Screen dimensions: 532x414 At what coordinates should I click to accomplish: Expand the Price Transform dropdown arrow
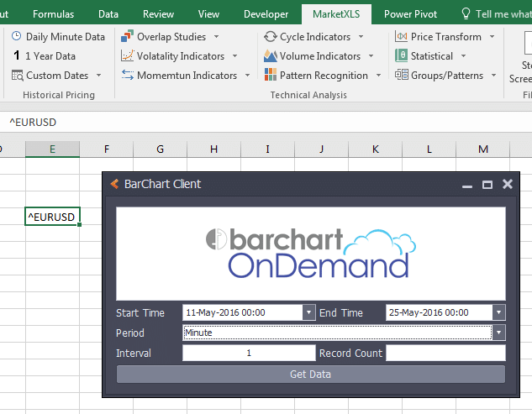(492, 36)
